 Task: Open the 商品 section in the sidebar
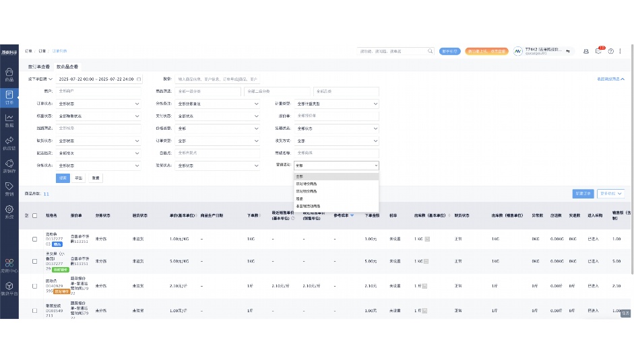(9, 74)
